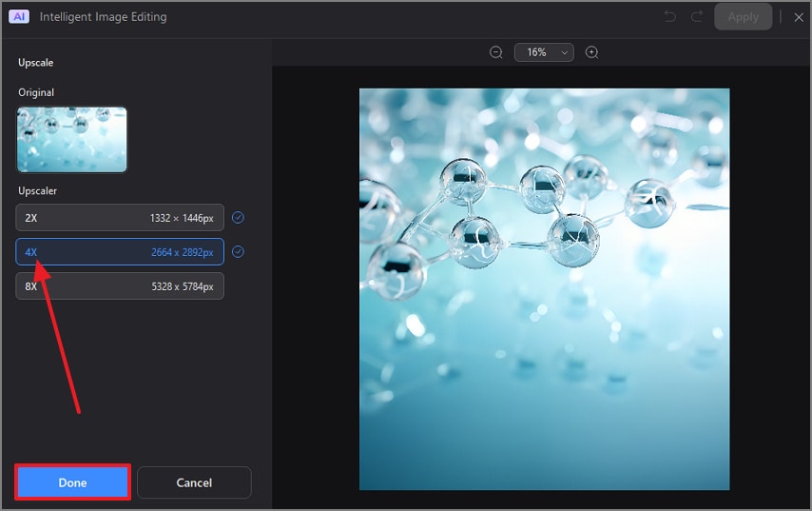
Task: Close the Intelligent Image Editing window
Action: click(799, 17)
